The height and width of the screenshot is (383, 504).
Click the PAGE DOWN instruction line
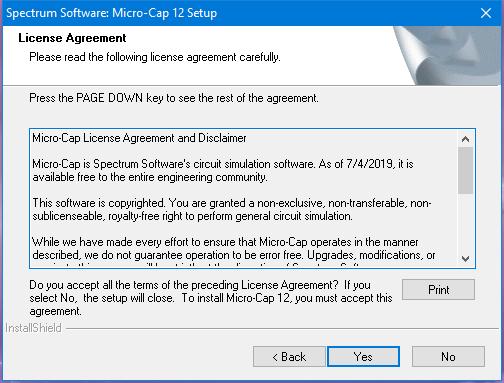(174, 98)
